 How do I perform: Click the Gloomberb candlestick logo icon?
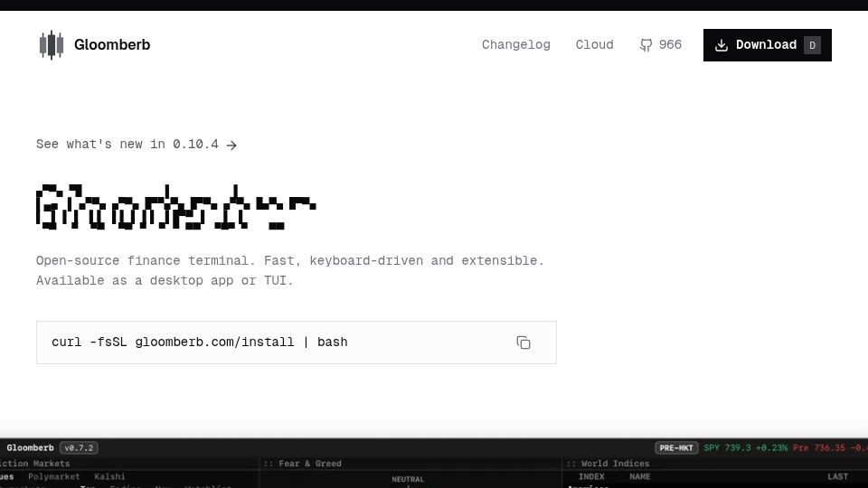point(52,45)
